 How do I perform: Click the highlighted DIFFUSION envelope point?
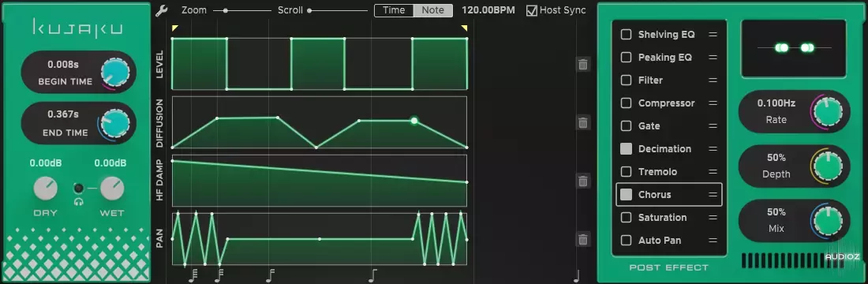(414, 120)
